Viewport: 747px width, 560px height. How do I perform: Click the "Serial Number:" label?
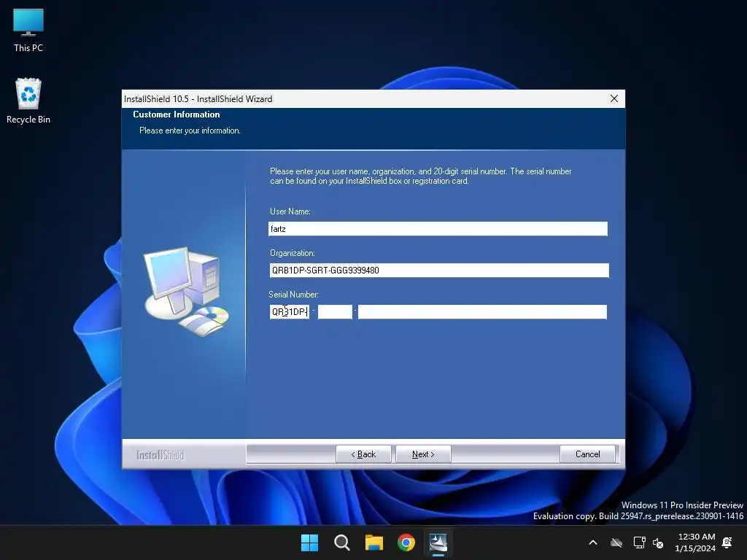293,295
